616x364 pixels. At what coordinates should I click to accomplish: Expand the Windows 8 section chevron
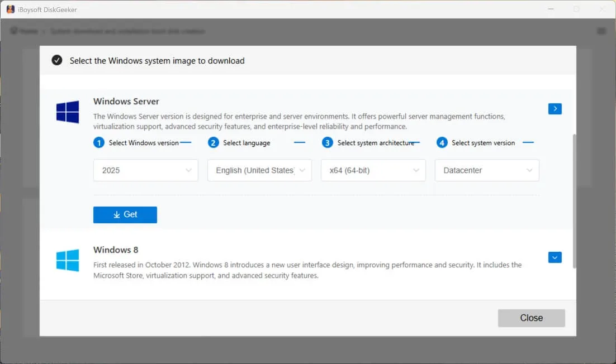(555, 257)
